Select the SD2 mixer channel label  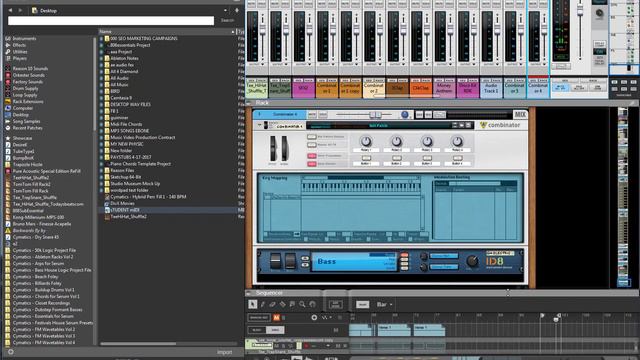point(303,88)
